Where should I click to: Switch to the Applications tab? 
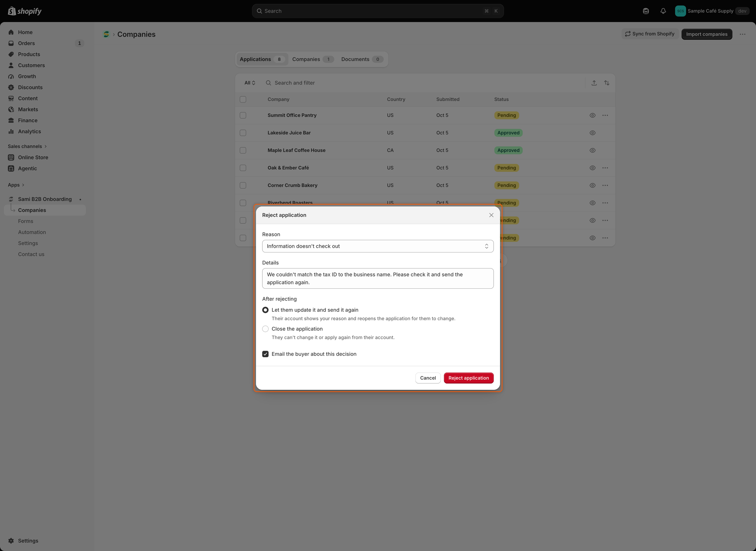click(x=262, y=60)
